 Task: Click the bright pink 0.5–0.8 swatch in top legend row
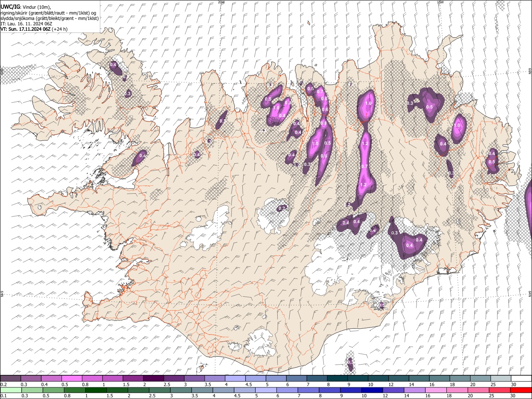click(x=71, y=379)
